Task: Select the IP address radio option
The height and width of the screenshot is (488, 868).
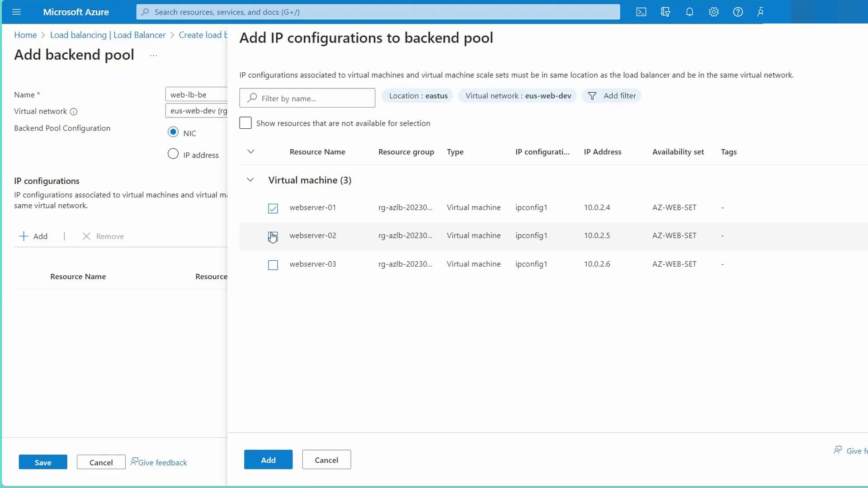Action: click(x=173, y=154)
